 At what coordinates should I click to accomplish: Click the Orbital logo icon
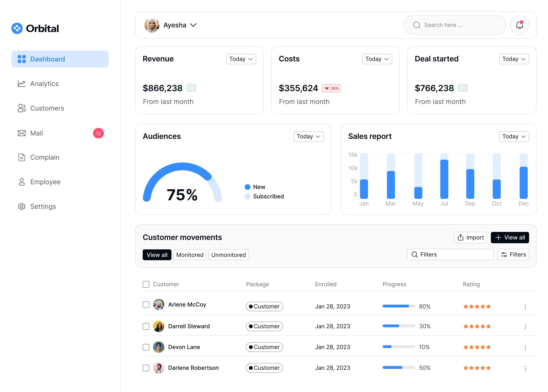(x=17, y=29)
